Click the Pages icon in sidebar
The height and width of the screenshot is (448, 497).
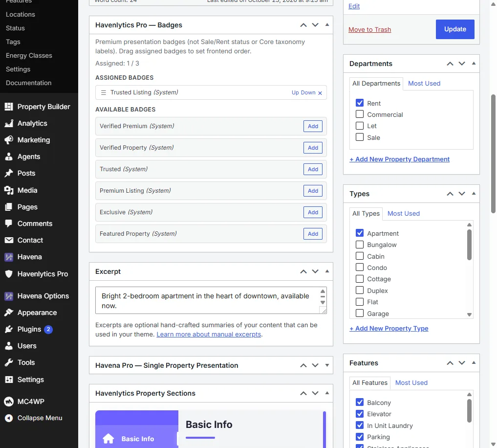[x=9, y=207]
